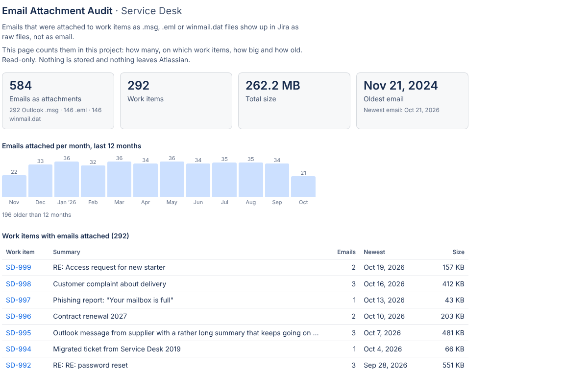588x372 pixels.
Task: Open work item SD-997 link
Action: tap(18, 300)
